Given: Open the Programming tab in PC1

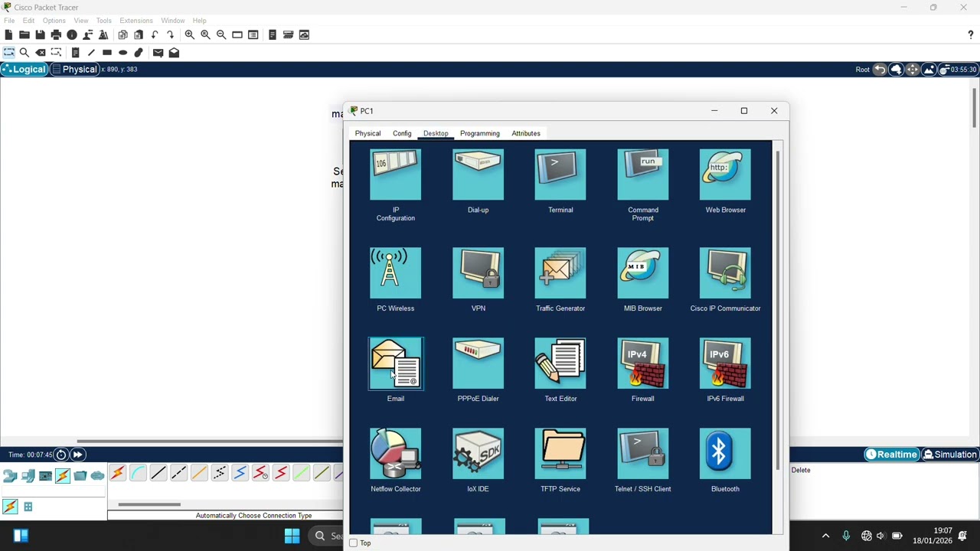Looking at the screenshot, I should pyautogui.click(x=480, y=133).
